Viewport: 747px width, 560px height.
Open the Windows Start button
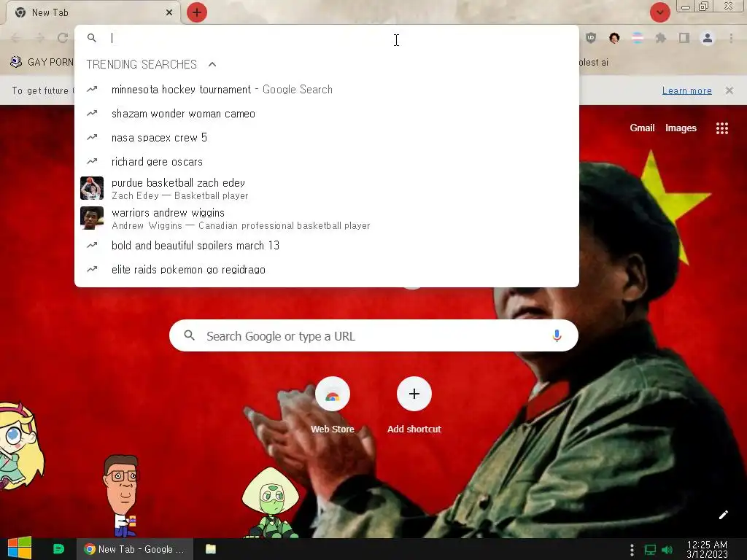point(20,549)
